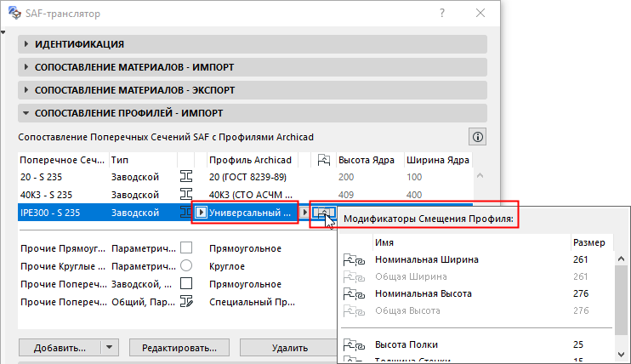Screen dimensions: 631x364
Task: Click the Добавить... button
Action: coord(60,348)
